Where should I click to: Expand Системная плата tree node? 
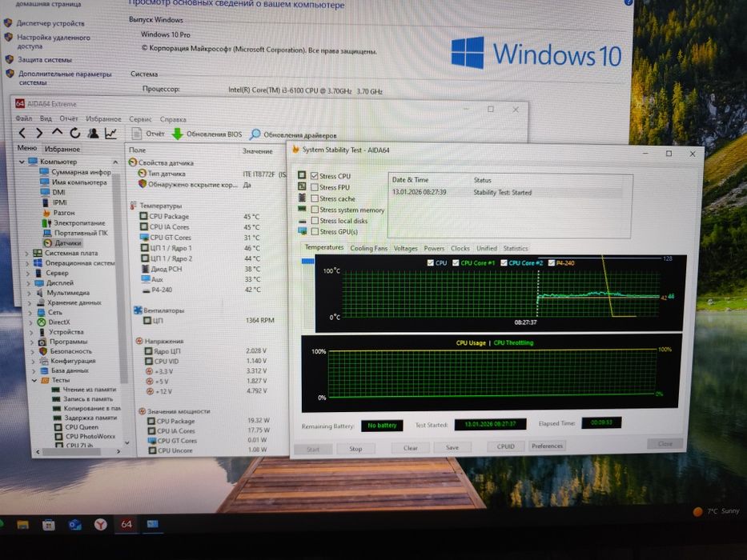click(27, 254)
